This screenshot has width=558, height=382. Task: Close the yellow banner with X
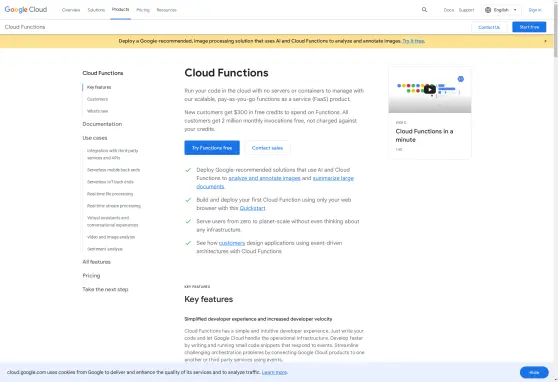(545, 41)
